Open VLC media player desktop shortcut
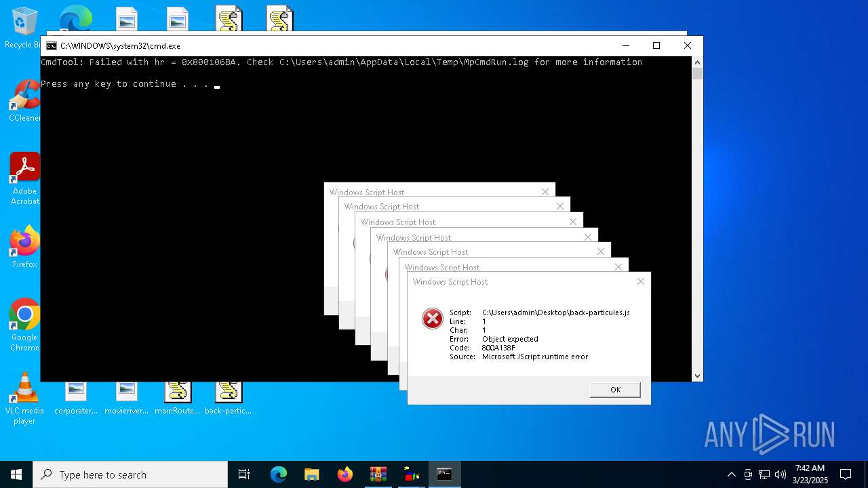 coord(25,399)
